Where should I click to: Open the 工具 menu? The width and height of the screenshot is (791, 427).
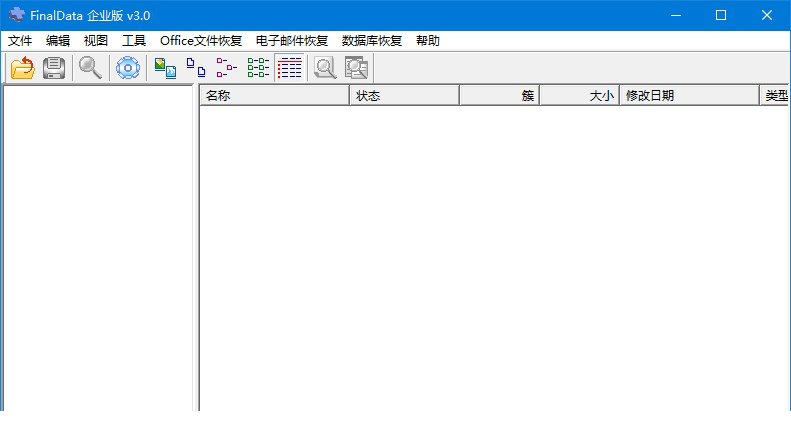pos(134,41)
